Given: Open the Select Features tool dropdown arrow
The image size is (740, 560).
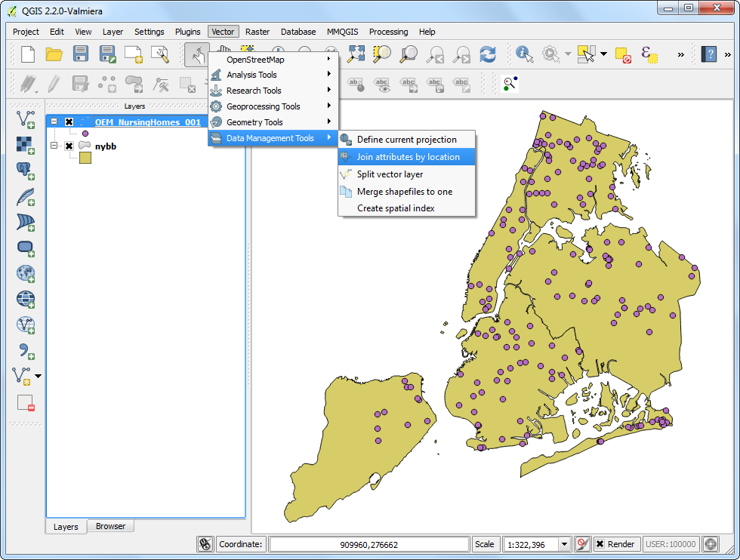Looking at the screenshot, I should pos(603,54).
